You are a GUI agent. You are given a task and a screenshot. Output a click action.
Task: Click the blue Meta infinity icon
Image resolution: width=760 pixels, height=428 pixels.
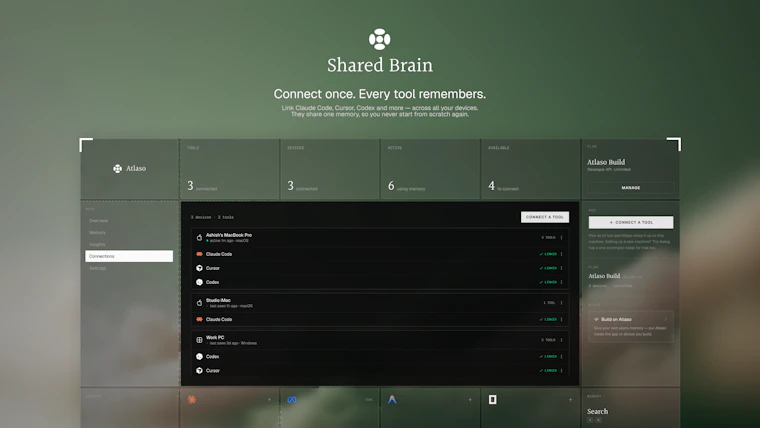[292, 399]
